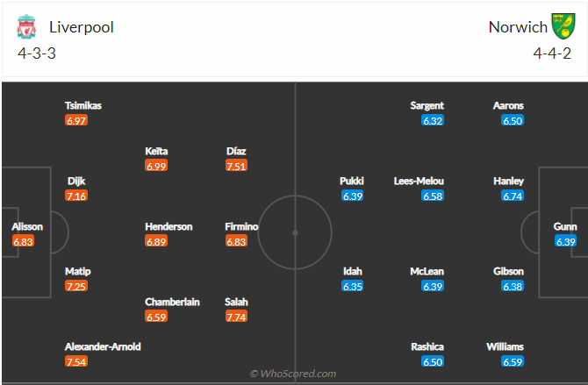
Task: Select the Tsimikas player name
Action: tap(83, 105)
